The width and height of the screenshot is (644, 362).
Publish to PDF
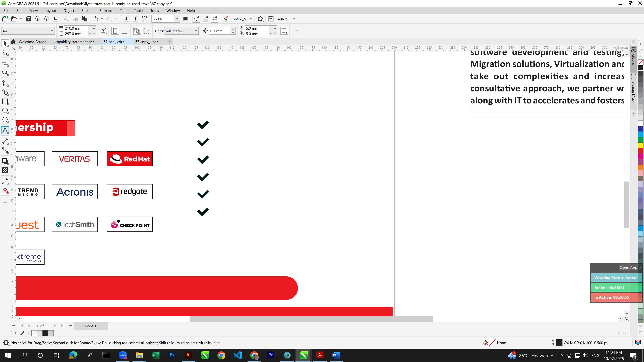[144, 19]
